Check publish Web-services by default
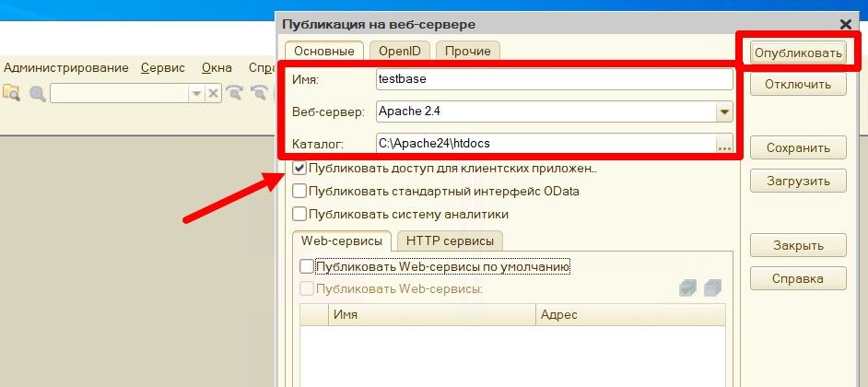This screenshot has height=387, width=868. pos(307,267)
